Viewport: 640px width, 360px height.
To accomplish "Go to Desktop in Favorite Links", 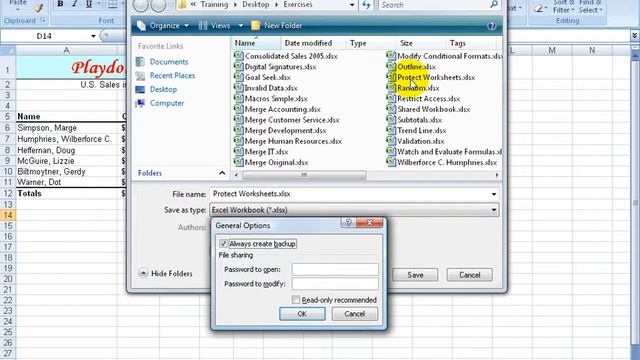I will point(163,89).
